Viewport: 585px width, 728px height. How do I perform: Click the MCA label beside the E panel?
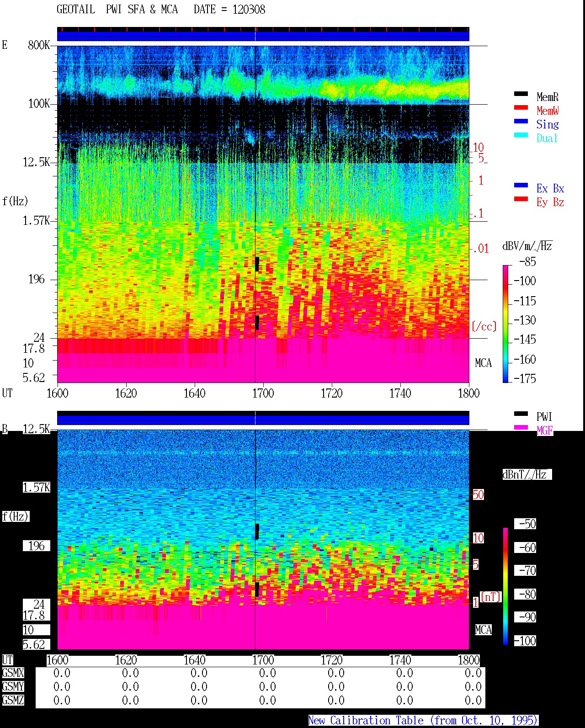(483, 363)
